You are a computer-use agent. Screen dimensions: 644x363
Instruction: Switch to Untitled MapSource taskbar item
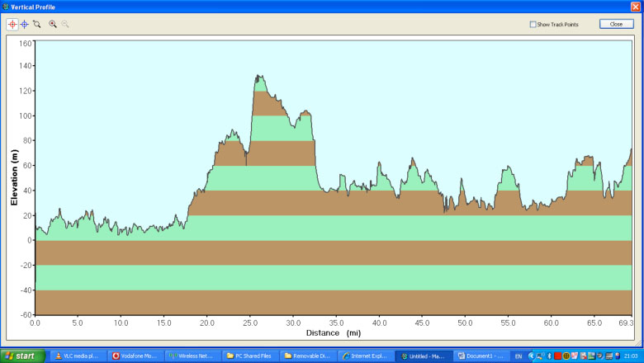point(423,356)
